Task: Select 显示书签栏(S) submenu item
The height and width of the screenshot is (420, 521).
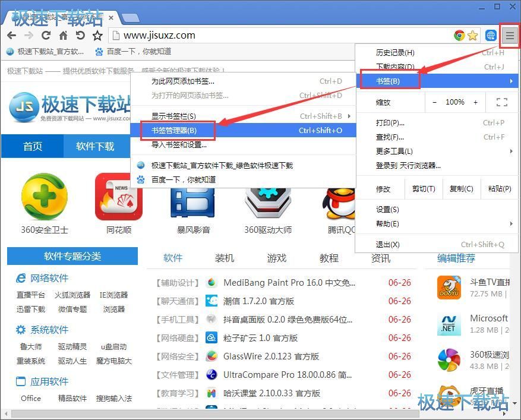Action: click(243, 116)
